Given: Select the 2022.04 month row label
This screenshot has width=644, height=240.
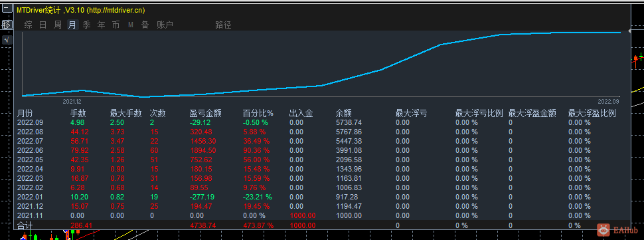Looking at the screenshot, I should tap(30, 170).
